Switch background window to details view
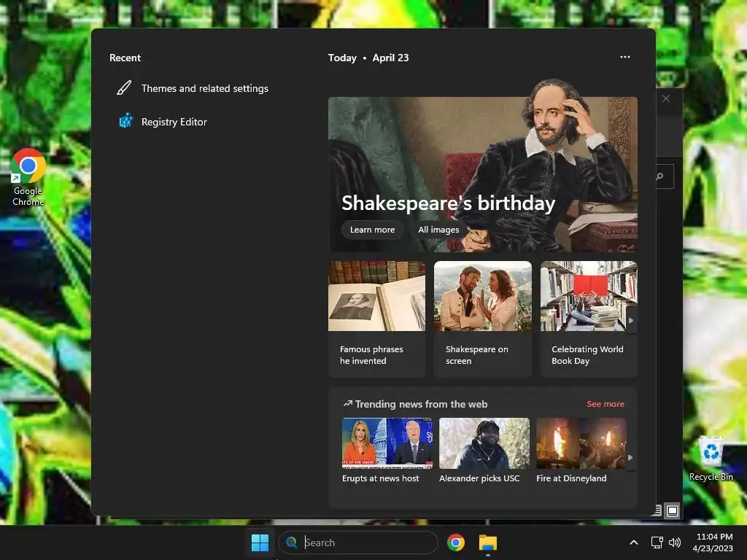Image resolution: width=747 pixels, height=560 pixels. (x=658, y=510)
